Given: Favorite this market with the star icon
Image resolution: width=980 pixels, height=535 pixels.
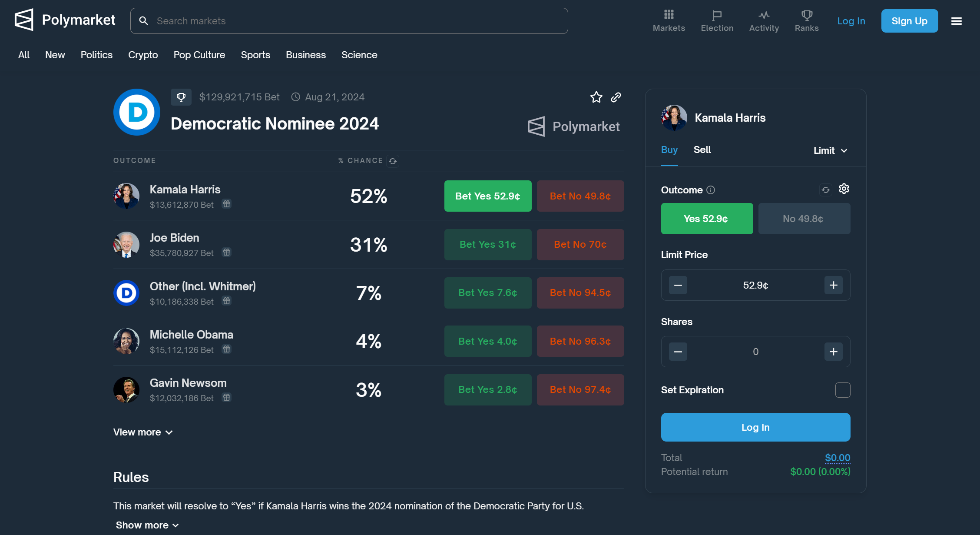Looking at the screenshot, I should [x=596, y=97].
